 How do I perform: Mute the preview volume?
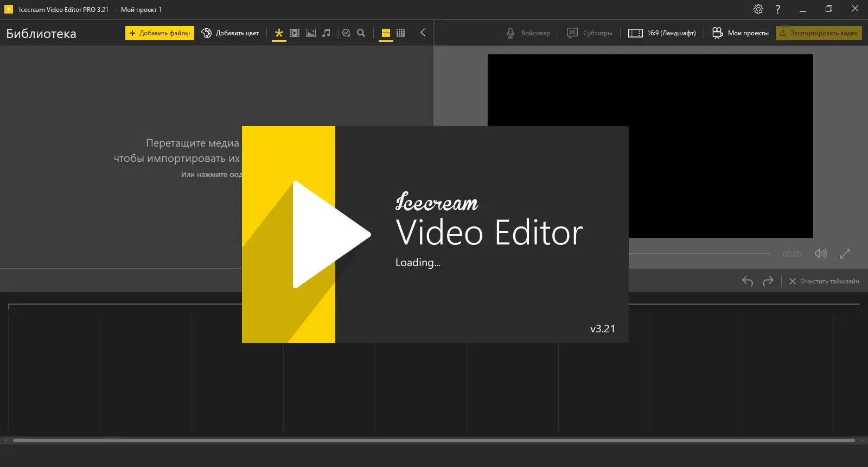(821, 254)
